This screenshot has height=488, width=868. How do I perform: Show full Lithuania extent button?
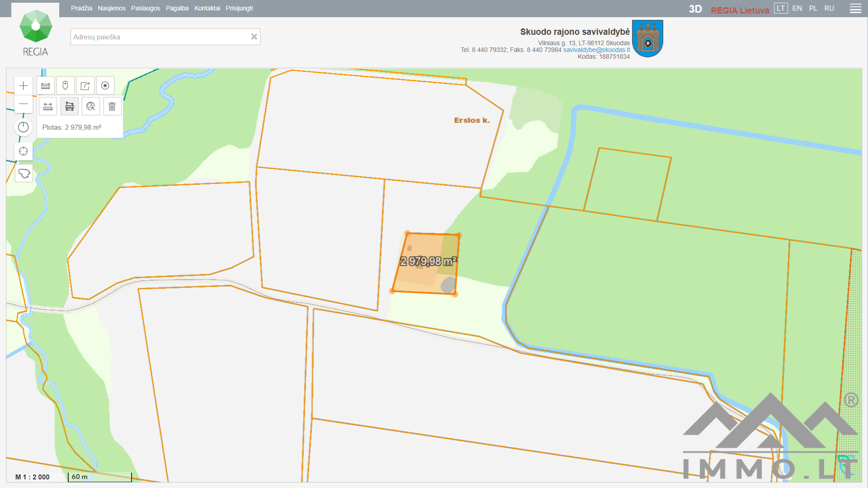(24, 174)
